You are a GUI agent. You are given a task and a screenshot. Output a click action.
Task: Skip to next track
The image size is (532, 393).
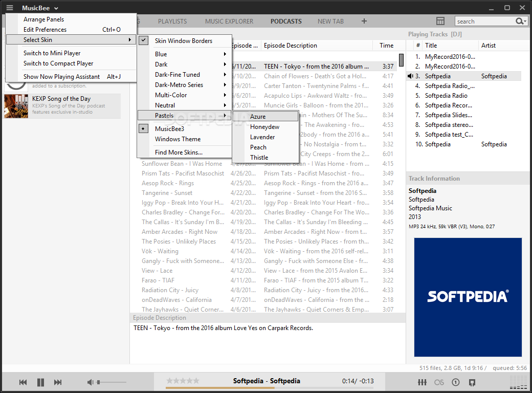click(58, 382)
